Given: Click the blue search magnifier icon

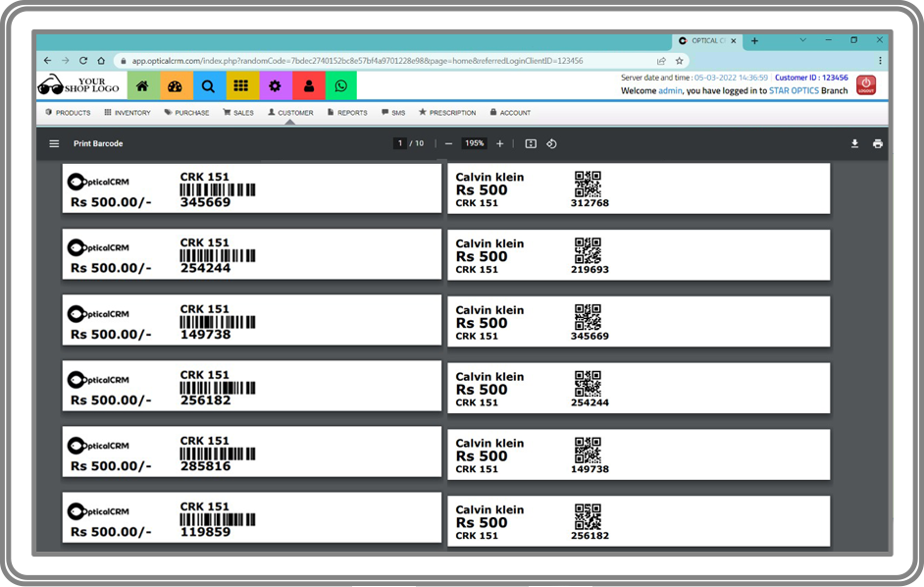Looking at the screenshot, I should [209, 86].
